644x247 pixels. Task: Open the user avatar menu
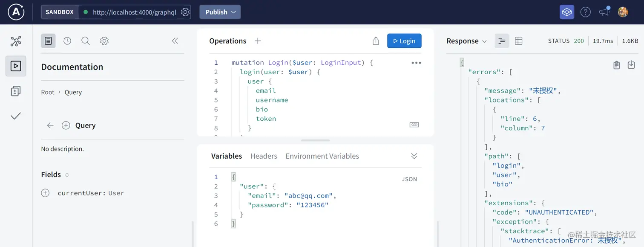623,12
